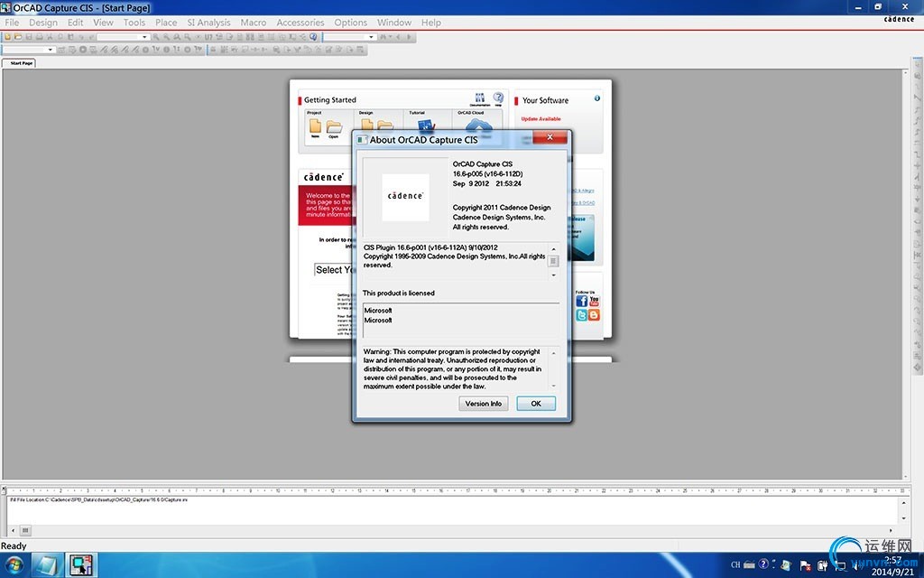
Task: Click session log horizontal scrollbar thumb
Action: 25,530
